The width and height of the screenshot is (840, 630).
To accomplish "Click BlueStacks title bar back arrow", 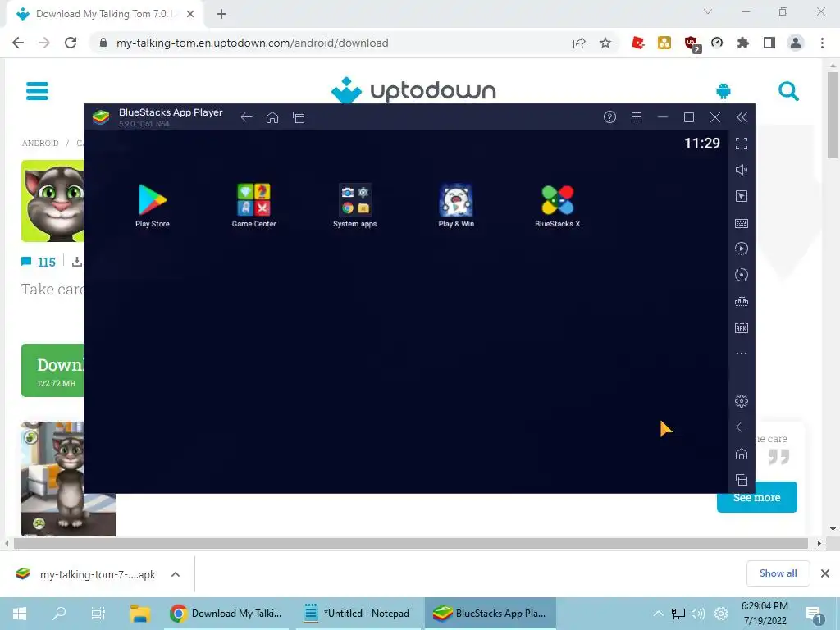I will (x=246, y=117).
